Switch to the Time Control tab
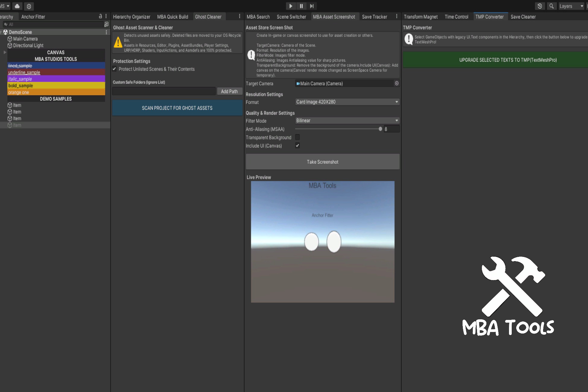 click(457, 17)
